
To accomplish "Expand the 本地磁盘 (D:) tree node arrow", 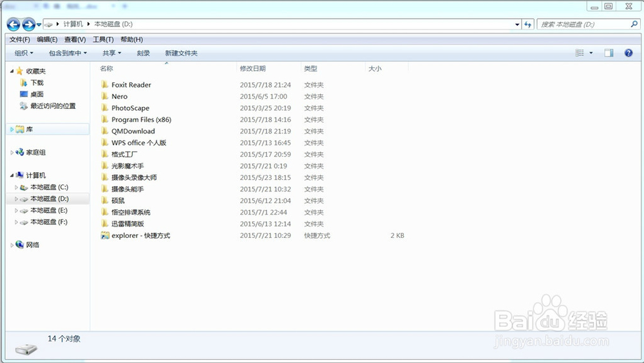I will pyautogui.click(x=16, y=199).
